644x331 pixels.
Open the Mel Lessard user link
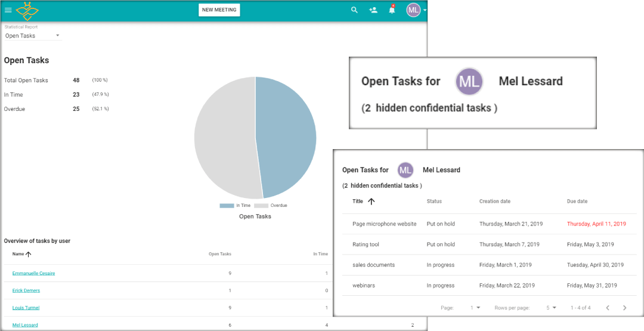pyautogui.click(x=25, y=325)
